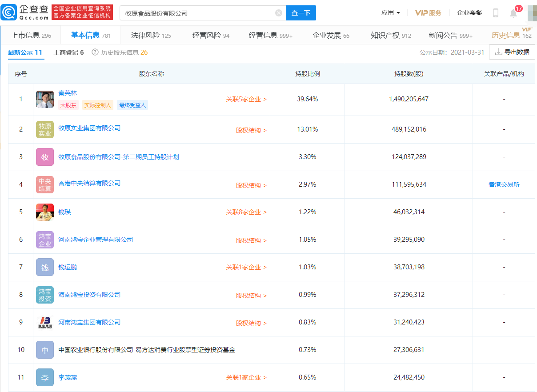Image resolution: width=537 pixels, height=392 pixels.
Task: Switch to the 经营信息 tab
Action: click(x=271, y=36)
